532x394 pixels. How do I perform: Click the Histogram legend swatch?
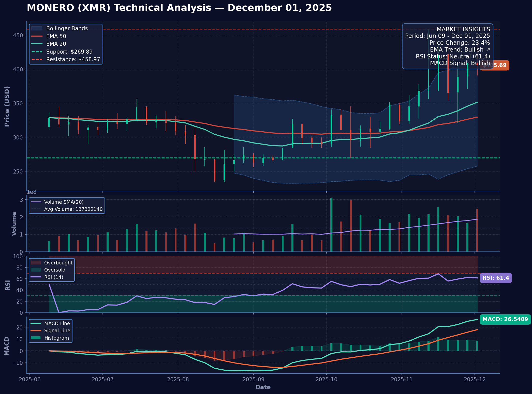(36, 338)
